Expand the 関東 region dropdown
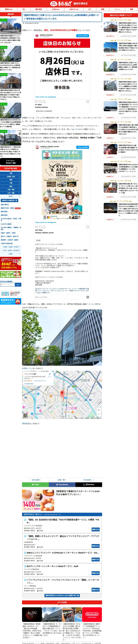Screen dimensions: 138x644 [11, 180]
